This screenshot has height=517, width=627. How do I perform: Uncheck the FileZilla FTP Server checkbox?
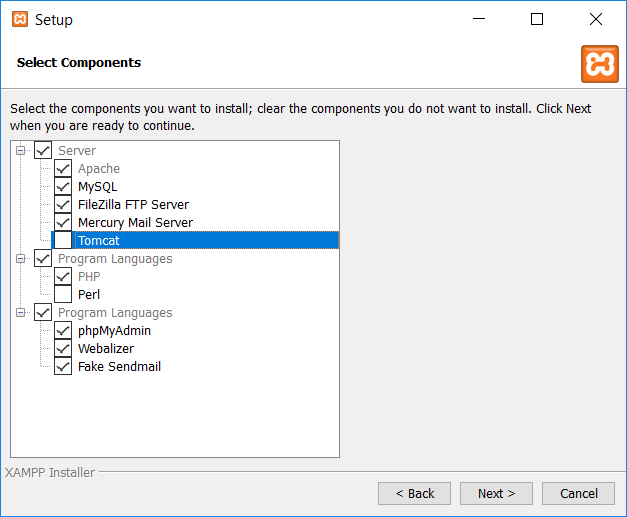tap(63, 204)
